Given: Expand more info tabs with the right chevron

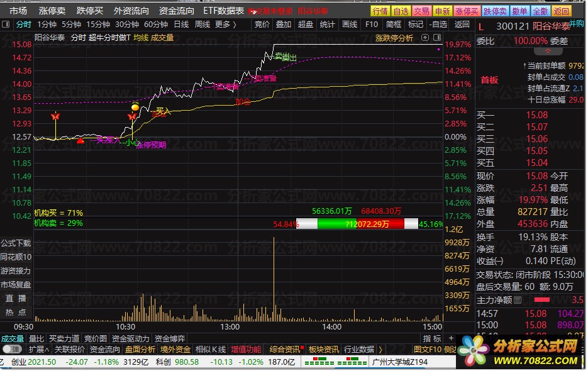Looking at the screenshot, I should coord(380,350).
